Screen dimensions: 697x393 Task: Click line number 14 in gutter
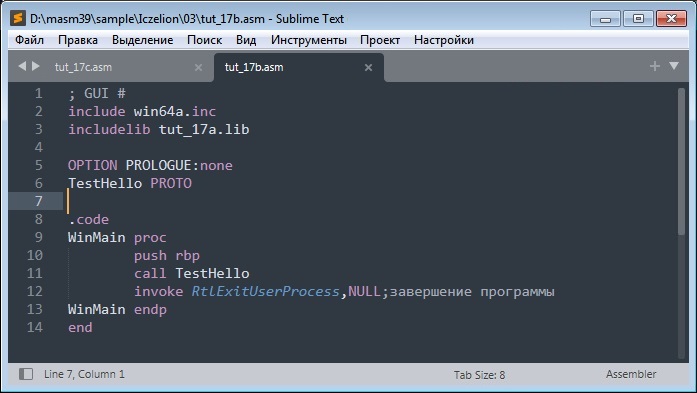tap(35, 327)
